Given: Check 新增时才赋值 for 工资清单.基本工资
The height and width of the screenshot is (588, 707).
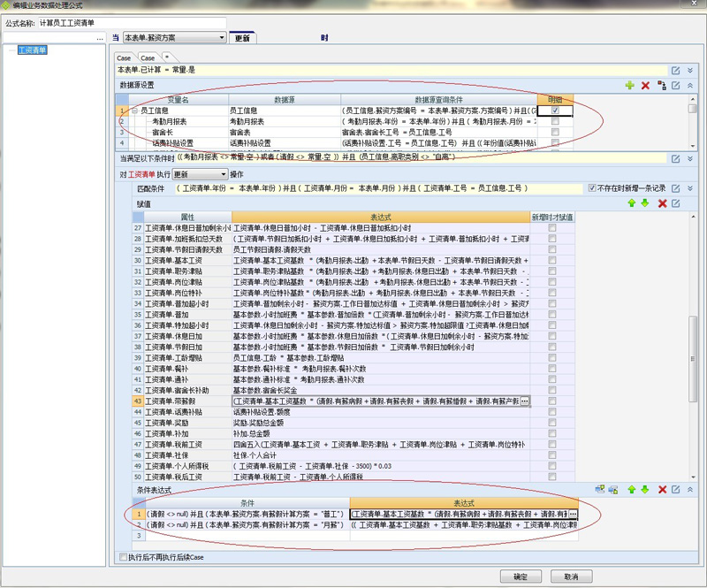Looking at the screenshot, I should [x=551, y=260].
